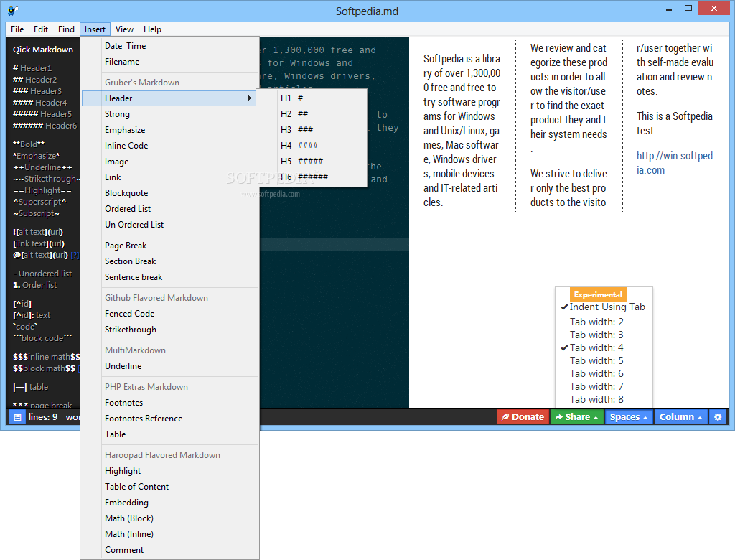
Task: Insert H6 ###### header
Action: (x=312, y=177)
